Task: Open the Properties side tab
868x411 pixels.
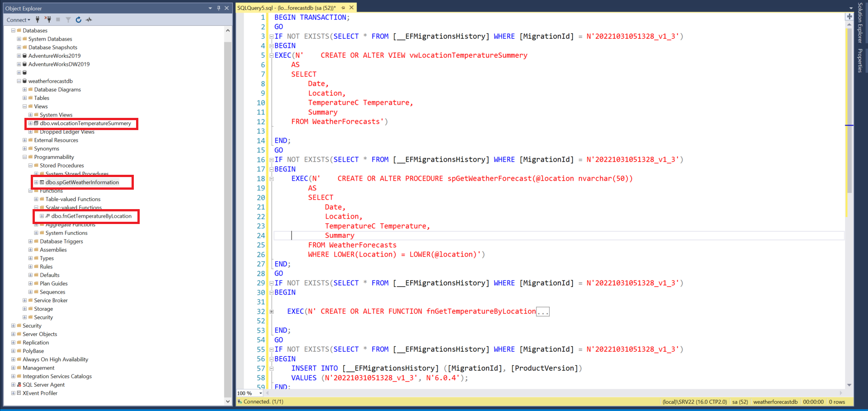Action: (x=861, y=59)
